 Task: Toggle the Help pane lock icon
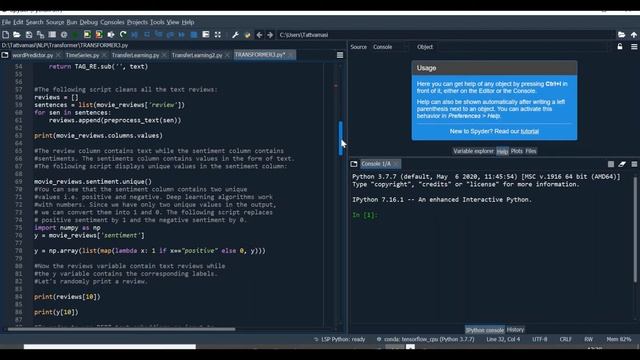620,47
